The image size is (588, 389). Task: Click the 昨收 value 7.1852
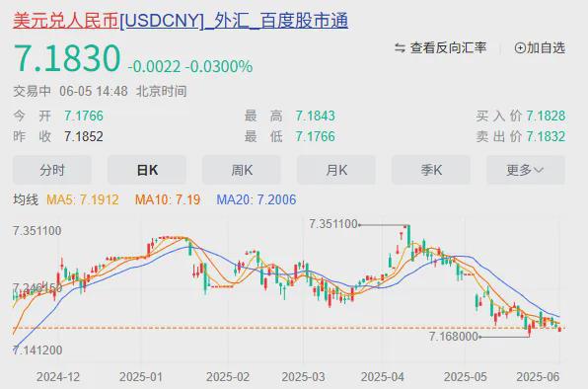84,136
